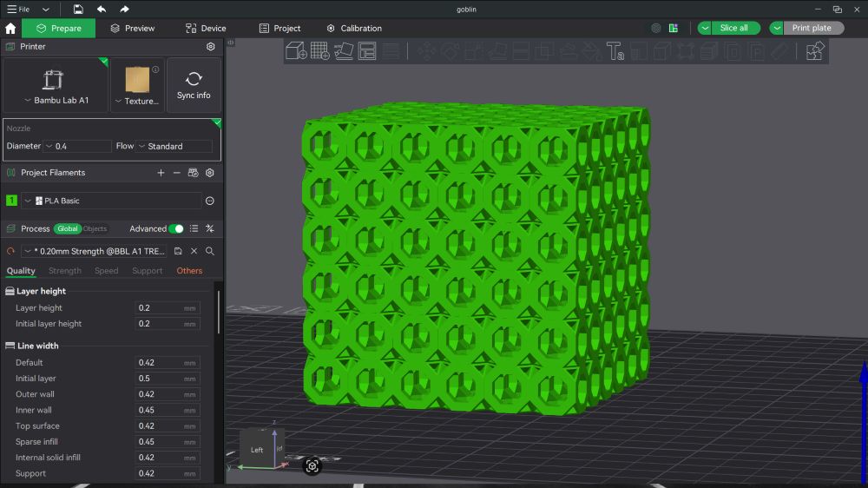Viewport: 868px width, 488px height.
Task: Click the Initial layer line width field
Action: coord(168,379)
